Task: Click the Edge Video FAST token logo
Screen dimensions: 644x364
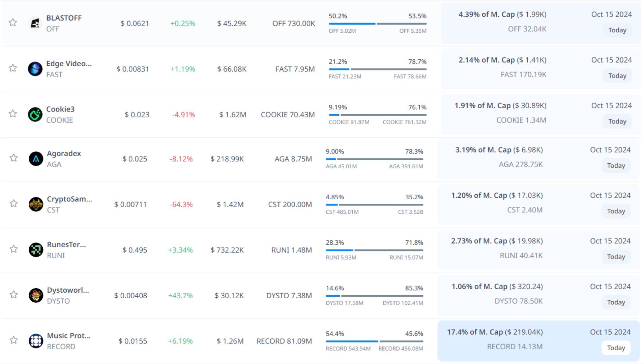Action: (x=35, y=69)
